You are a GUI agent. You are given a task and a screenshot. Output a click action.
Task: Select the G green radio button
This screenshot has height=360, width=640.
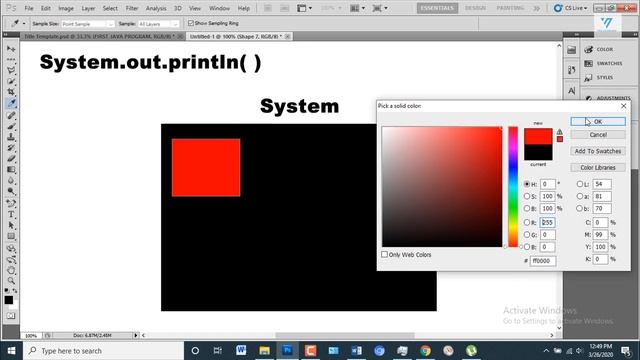point(527,235)
